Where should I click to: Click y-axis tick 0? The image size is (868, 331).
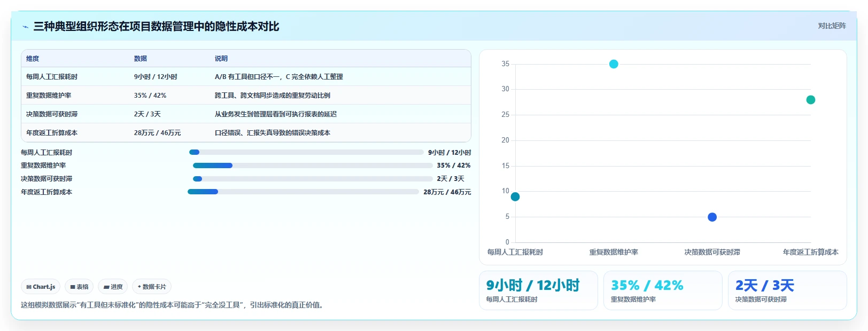click(507, 242)
